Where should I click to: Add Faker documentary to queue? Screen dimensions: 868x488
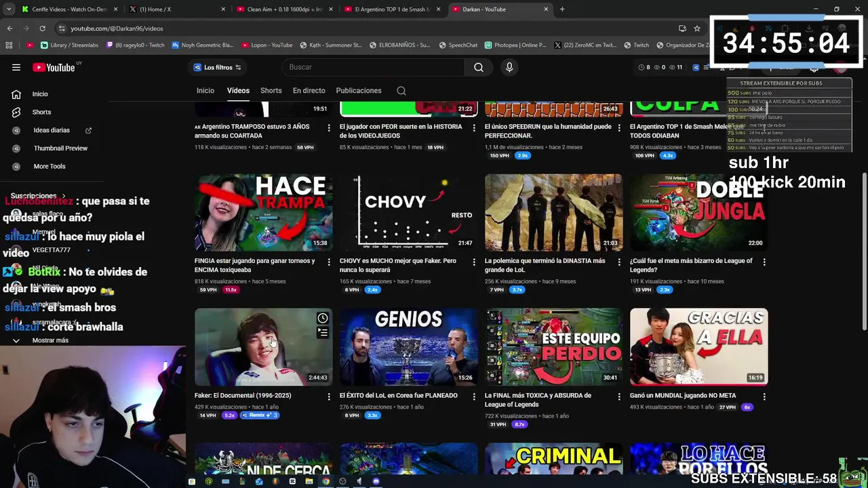[x=323, y=332]
